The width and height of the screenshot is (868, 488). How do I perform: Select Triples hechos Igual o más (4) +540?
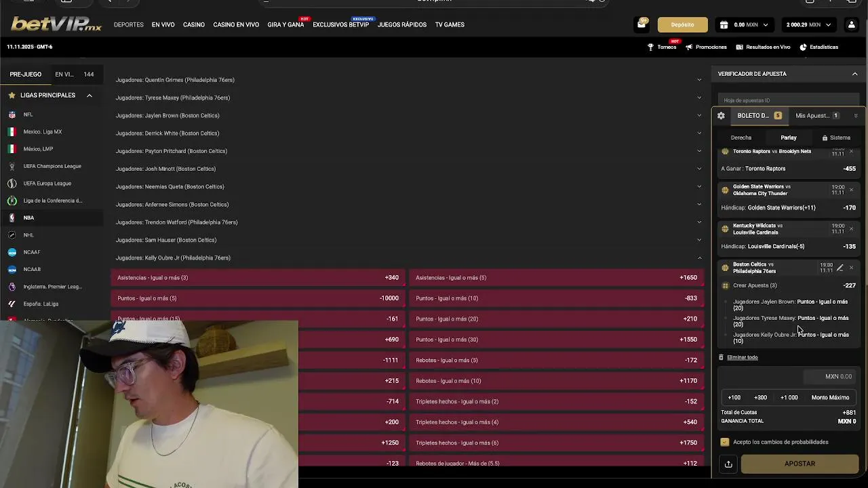(557, 422)
